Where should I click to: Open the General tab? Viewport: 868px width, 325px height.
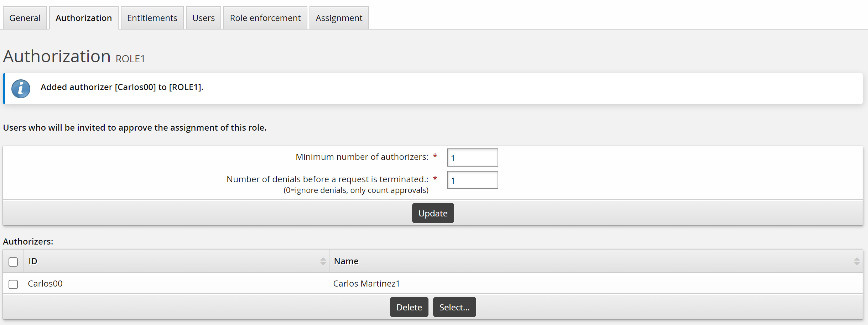[25, 18]
